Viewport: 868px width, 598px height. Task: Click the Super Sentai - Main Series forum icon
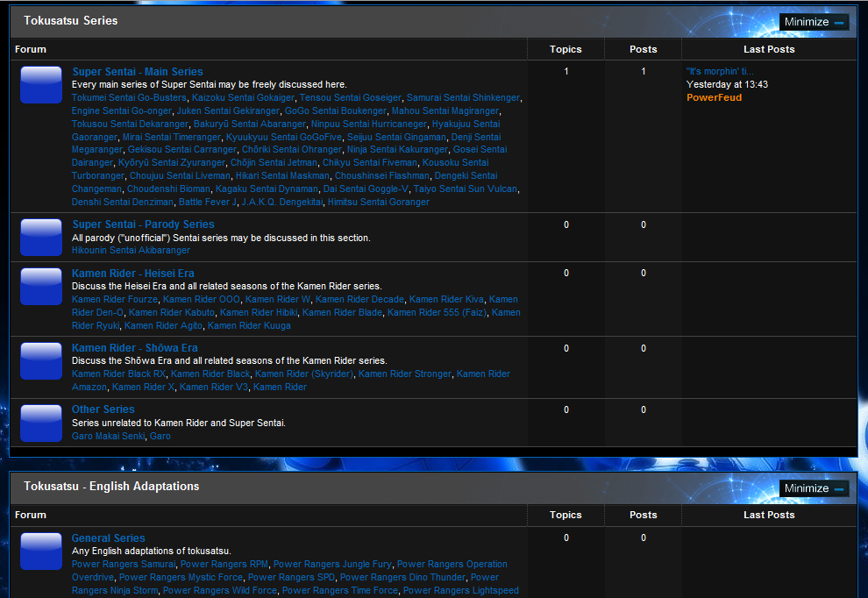tap(41, 85)
